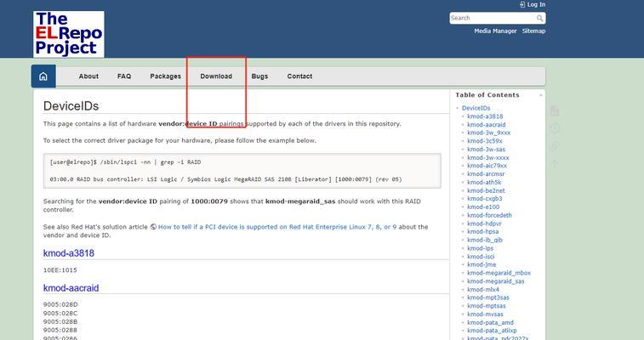The height and width of the screenshot is (340, 644).
Task: Click the kmod-a3818 section heading
Action: click(x=69, y=253)
